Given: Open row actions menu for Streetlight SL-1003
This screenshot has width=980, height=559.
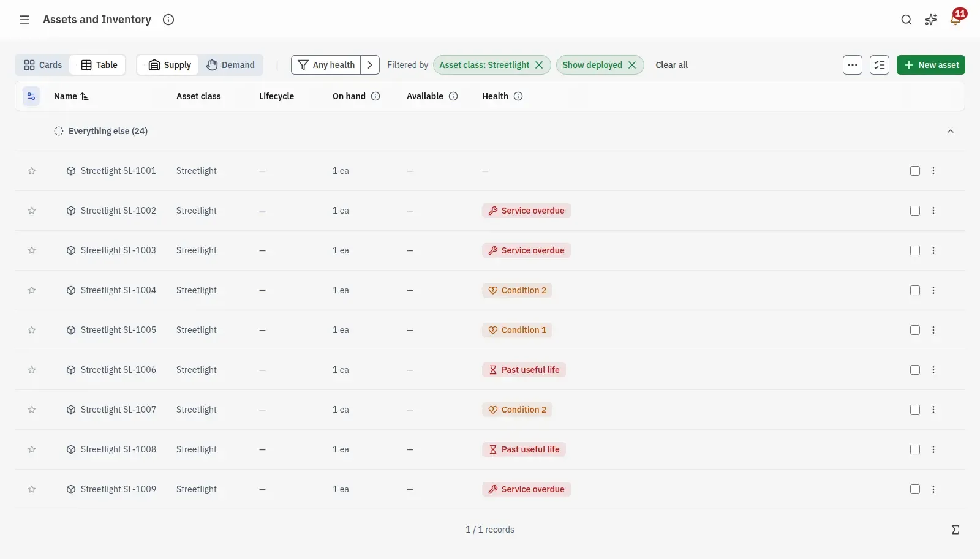Looking at the screenshot, I should [933, 250].
